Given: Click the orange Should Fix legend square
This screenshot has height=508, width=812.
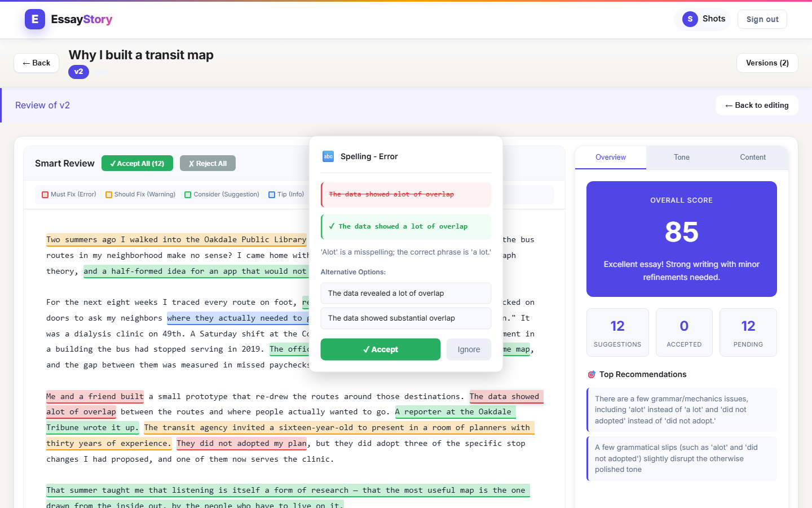Looking at the screenshot, I should (x=109, y=195).
